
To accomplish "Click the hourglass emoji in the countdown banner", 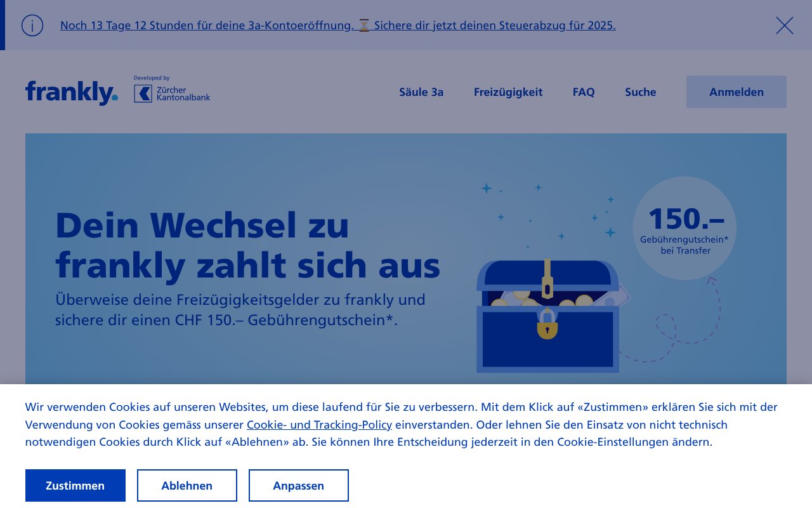I will pyautogui.click(x=363, y=25).
